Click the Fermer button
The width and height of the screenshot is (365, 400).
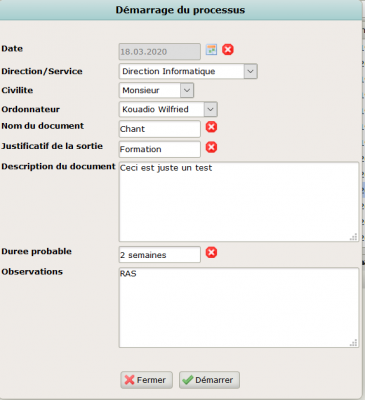click(147, 380)
